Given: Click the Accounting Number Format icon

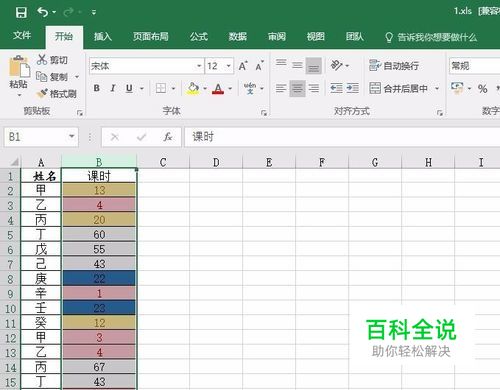Looking at the screenshot, I should (457, 88).
